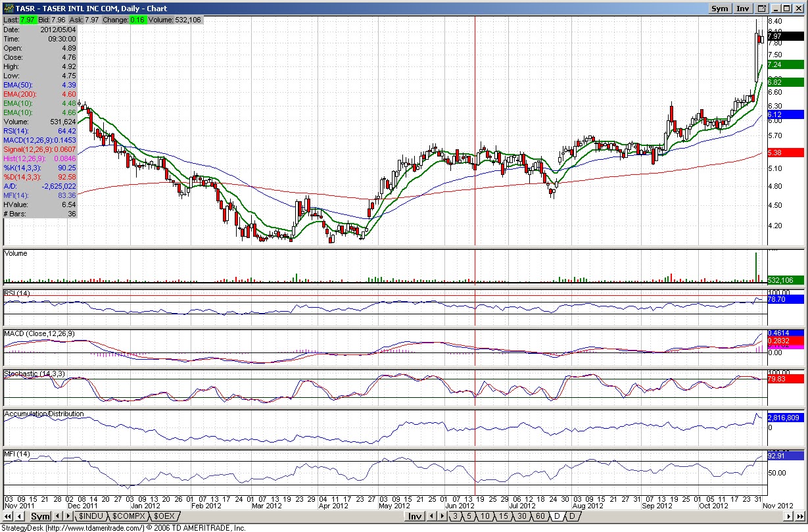Click the blue 2,816,809 accumulation marker
Screen dimensions: 808x532
(x=786, y=417)
